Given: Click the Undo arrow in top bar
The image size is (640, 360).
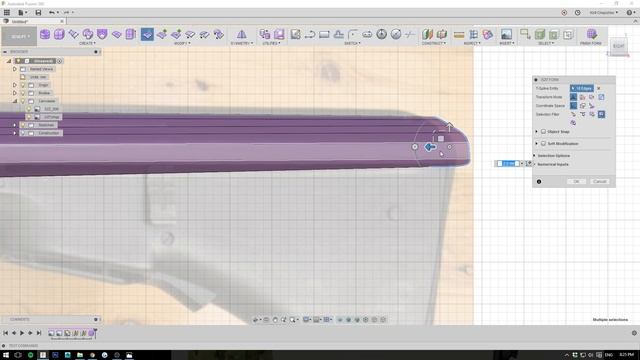Looking at the screenshot, I should click(x=51, y=13).
